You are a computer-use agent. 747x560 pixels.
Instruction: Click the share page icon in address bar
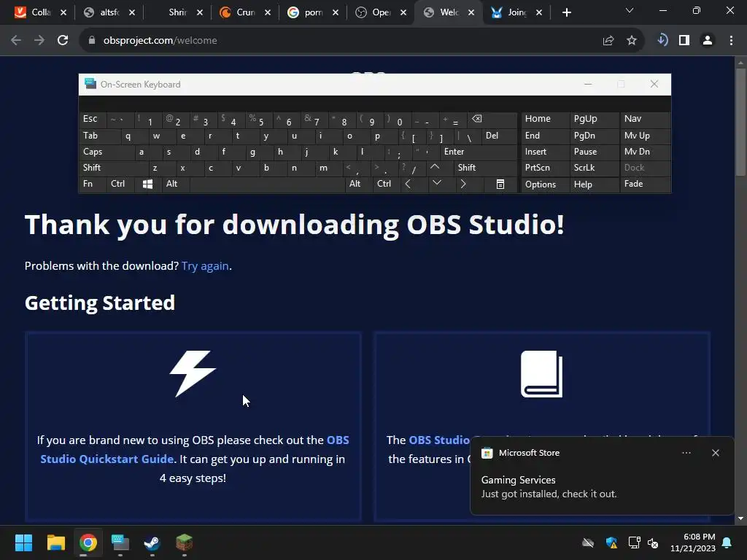(x=608, y=41)
